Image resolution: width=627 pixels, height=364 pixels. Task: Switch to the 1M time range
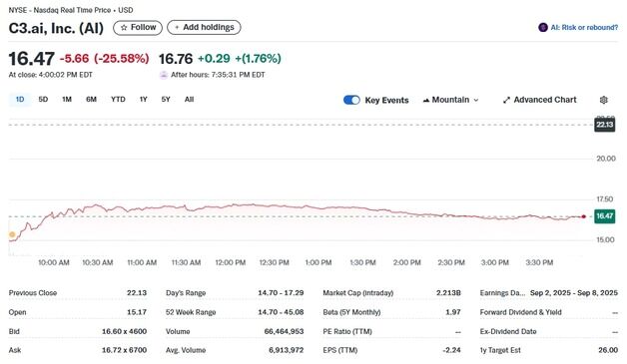[x=67, y=100]
